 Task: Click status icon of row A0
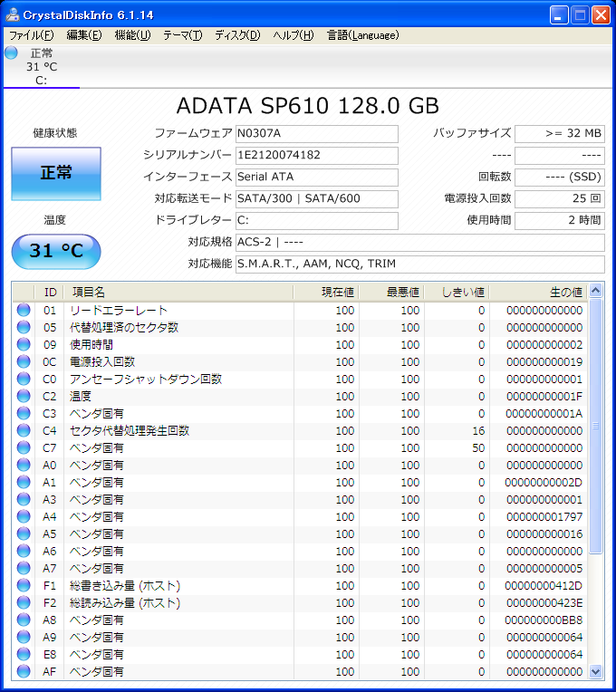click(24, 465)
